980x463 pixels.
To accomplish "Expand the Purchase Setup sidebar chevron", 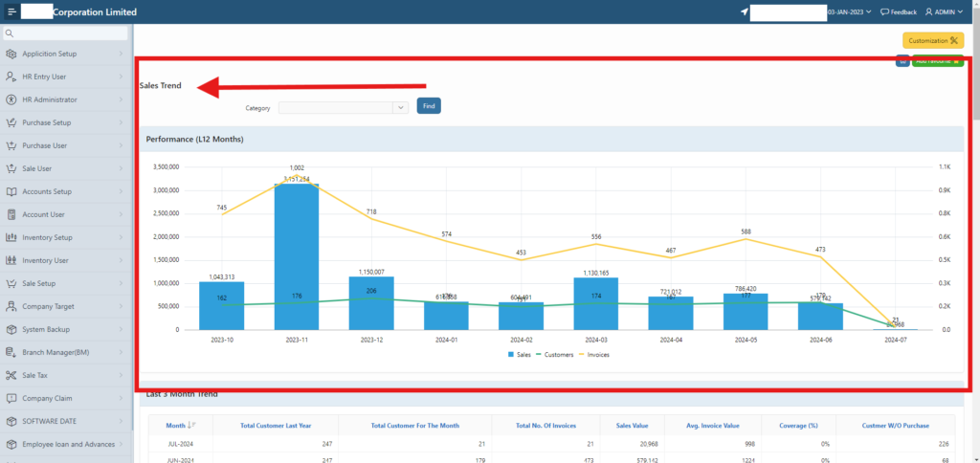I will point(121,122).
